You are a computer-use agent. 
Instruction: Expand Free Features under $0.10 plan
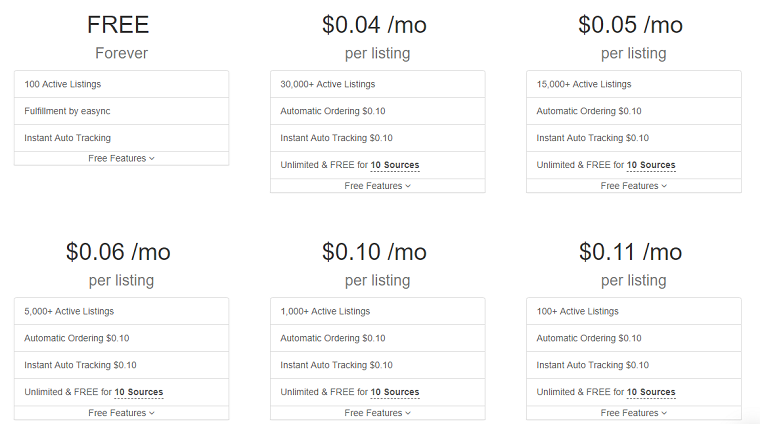(x=378, y=413)
